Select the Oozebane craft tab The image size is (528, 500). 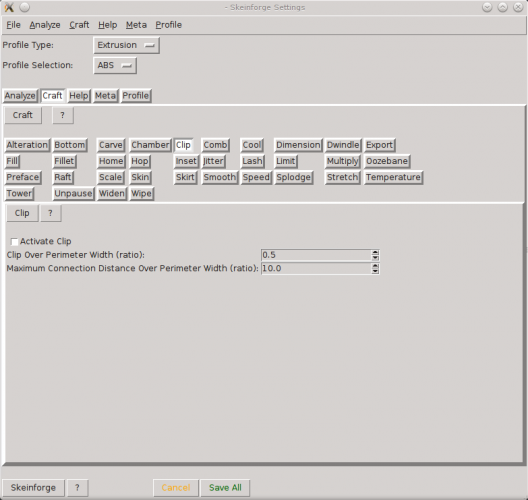pyautogui.click(x=387, y=161)
